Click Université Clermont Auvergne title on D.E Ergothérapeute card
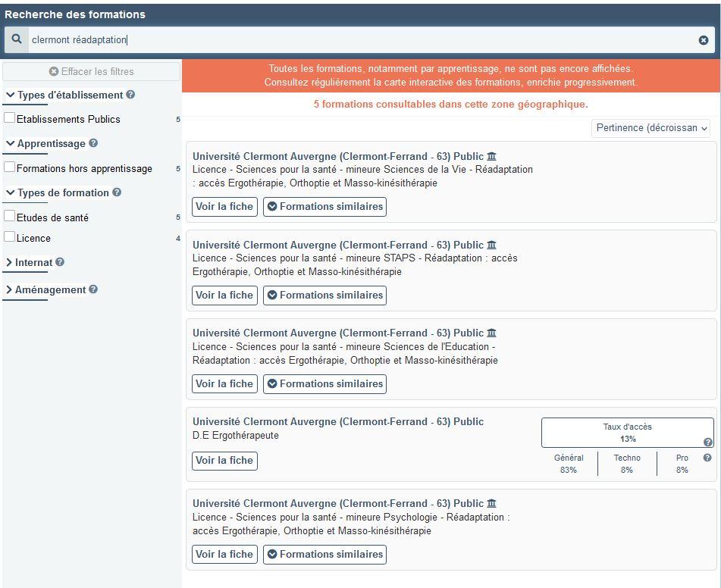 [x=338, y=421]
